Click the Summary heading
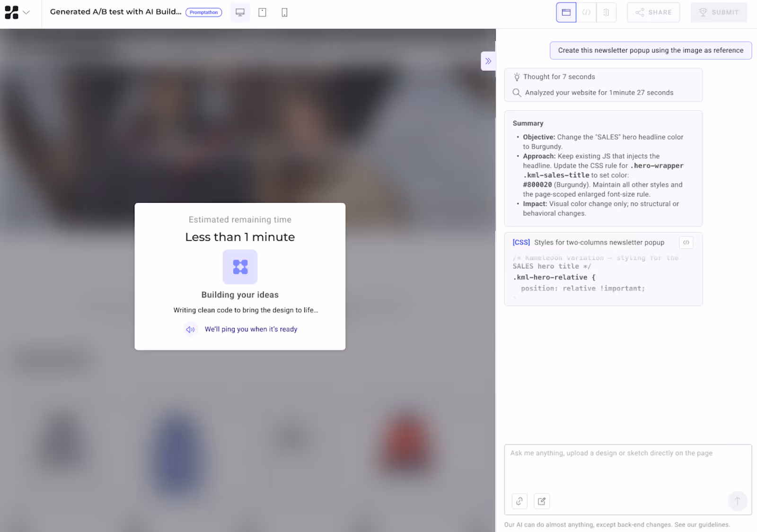Image resolution: width=757 pixels, height=532 pixels. [x=528, y=123]
